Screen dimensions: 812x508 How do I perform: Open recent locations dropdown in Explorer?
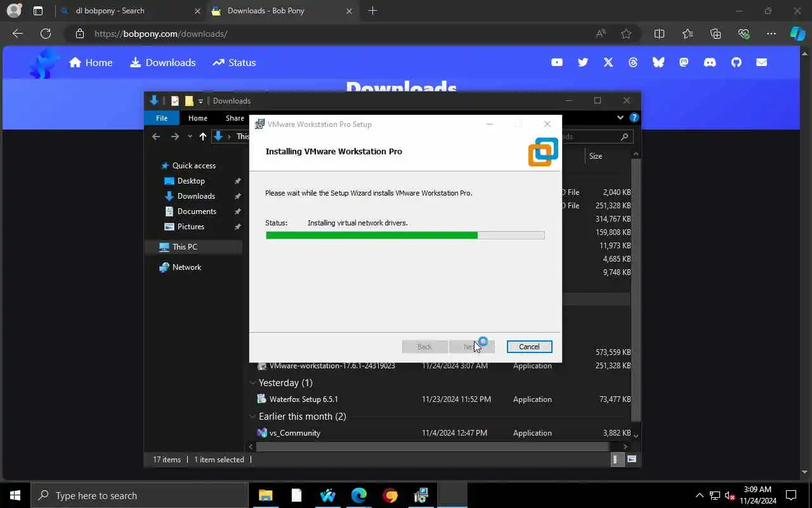click(x=190, y=137)
